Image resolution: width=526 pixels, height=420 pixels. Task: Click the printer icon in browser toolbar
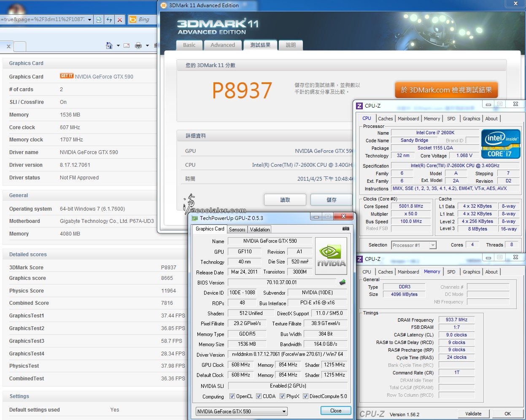138,46
